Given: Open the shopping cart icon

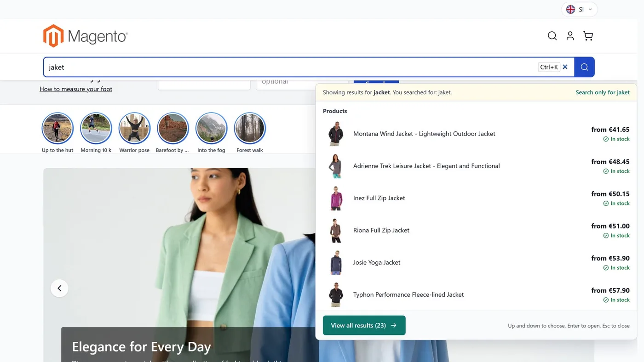Looking at the screenshot, I should click(588, 36).
